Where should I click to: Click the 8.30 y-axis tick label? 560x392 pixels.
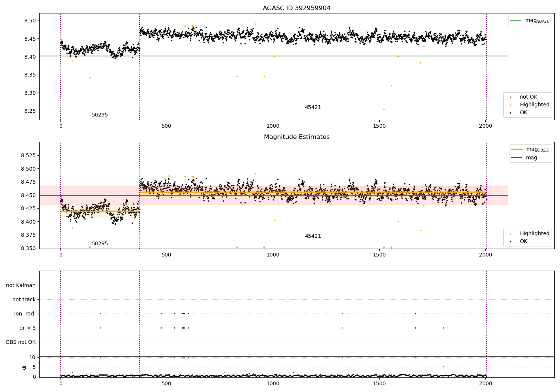click(30, 93)
